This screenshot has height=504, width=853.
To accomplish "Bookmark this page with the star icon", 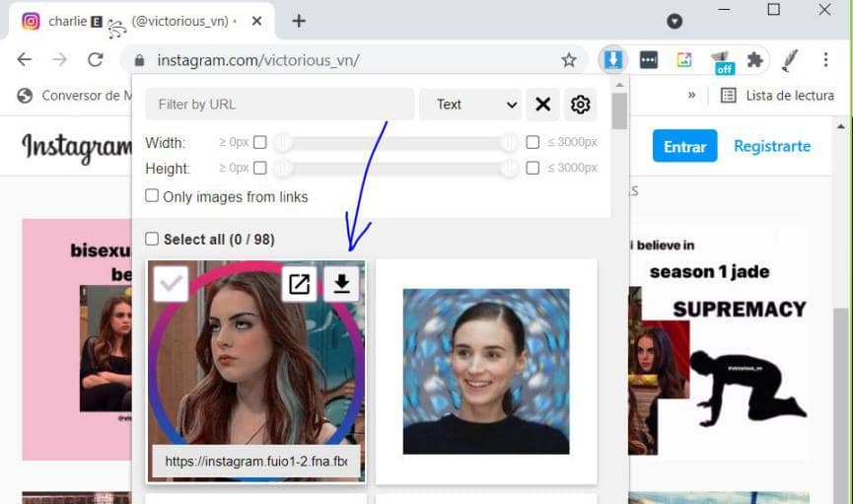I will (x=569, y=60).
